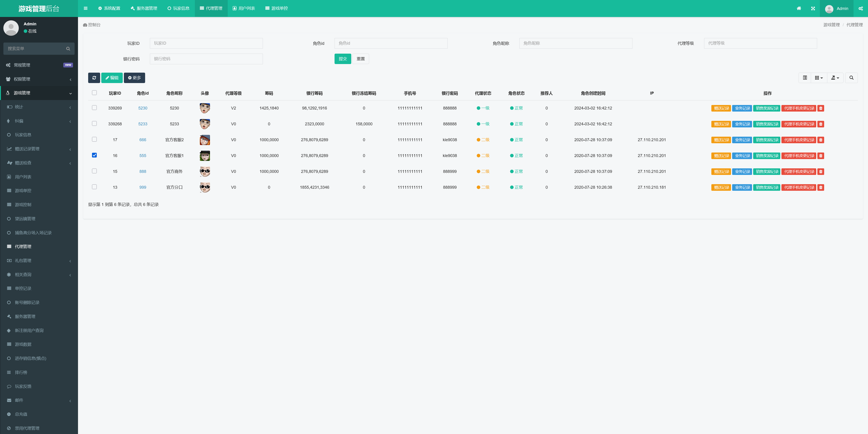
Task: Open role id link 5233
Action: click(143, 124)
